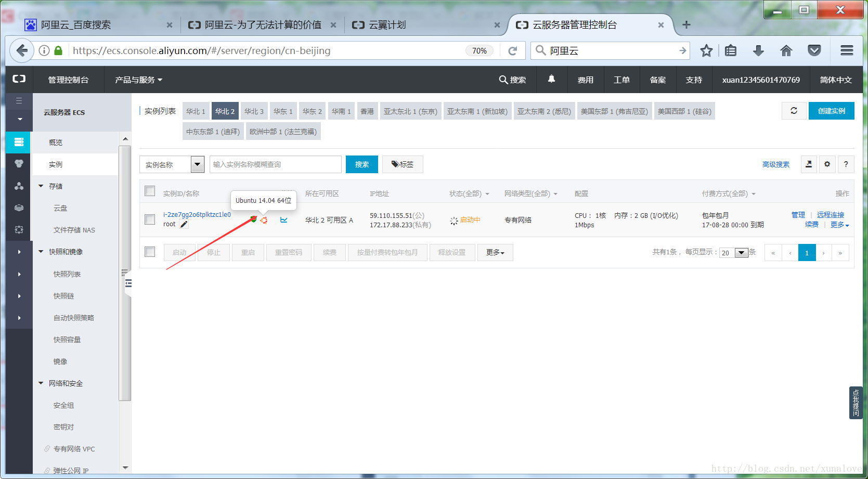Screen dimensions: 868x479
Task: Open the 状态(全部) filter dropdown
Action: (469, 193)
